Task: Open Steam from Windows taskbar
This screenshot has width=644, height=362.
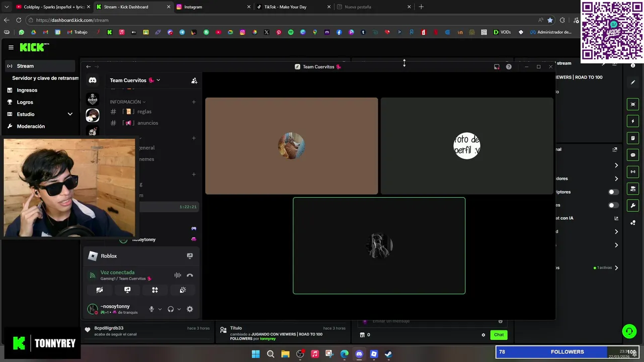Action: pos(388,354)
